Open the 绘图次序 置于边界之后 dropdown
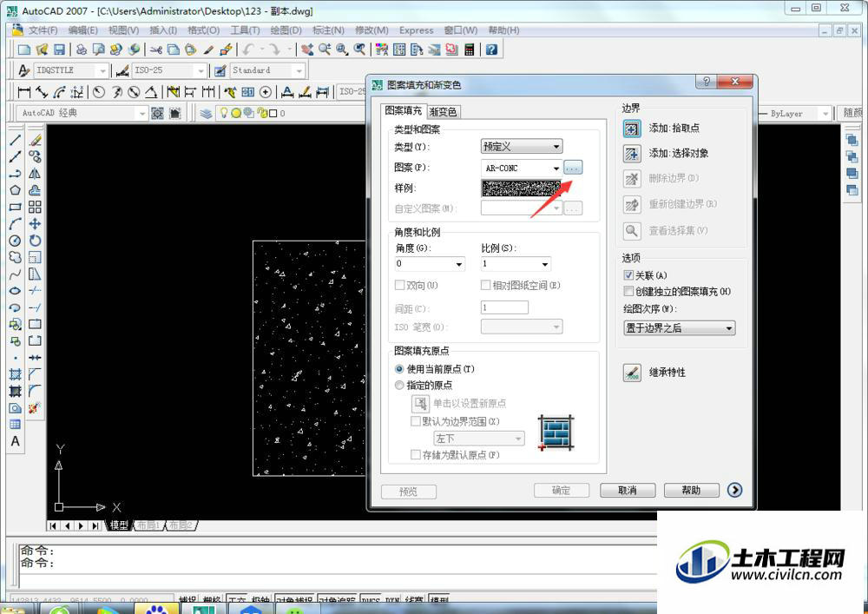Viewport: 868px width, 614px height. pyautogui.click(x=680, y=328)
